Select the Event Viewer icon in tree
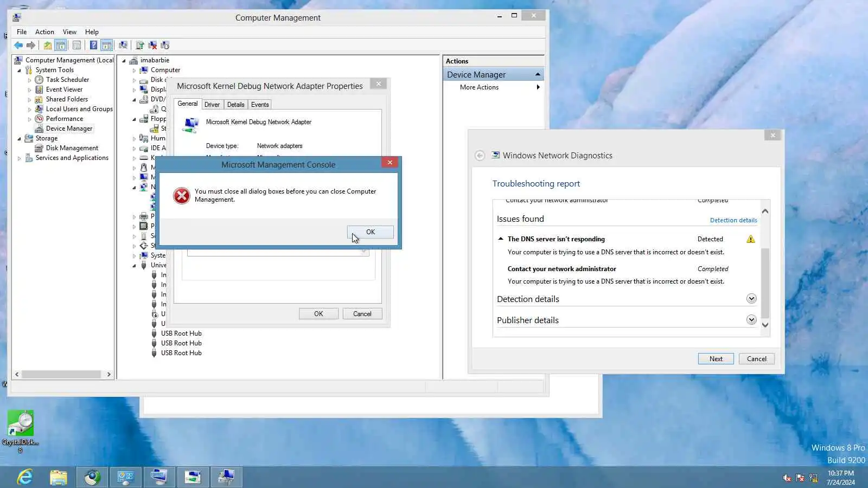The height and width of the screenshot is (488, 868). (x=39, y=89)
